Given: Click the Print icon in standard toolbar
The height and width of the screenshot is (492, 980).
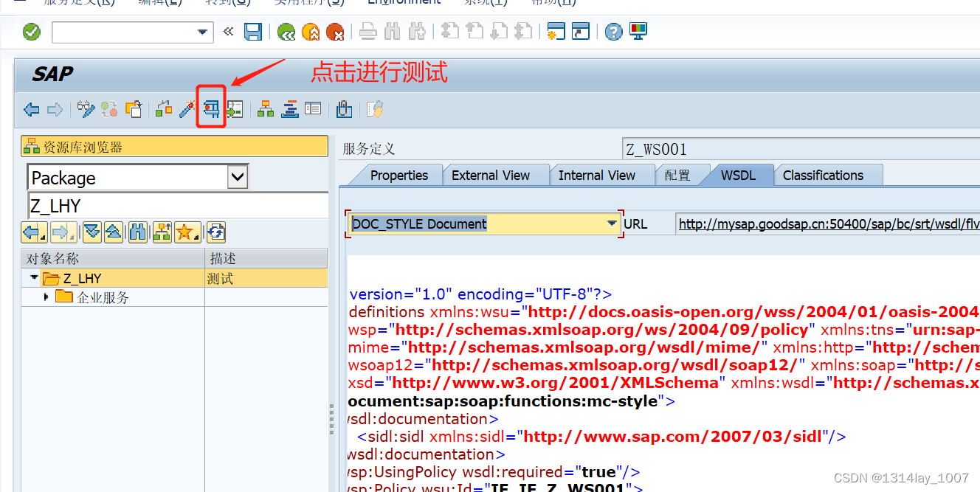Looking at the screenshot, I should coord(368,32).
